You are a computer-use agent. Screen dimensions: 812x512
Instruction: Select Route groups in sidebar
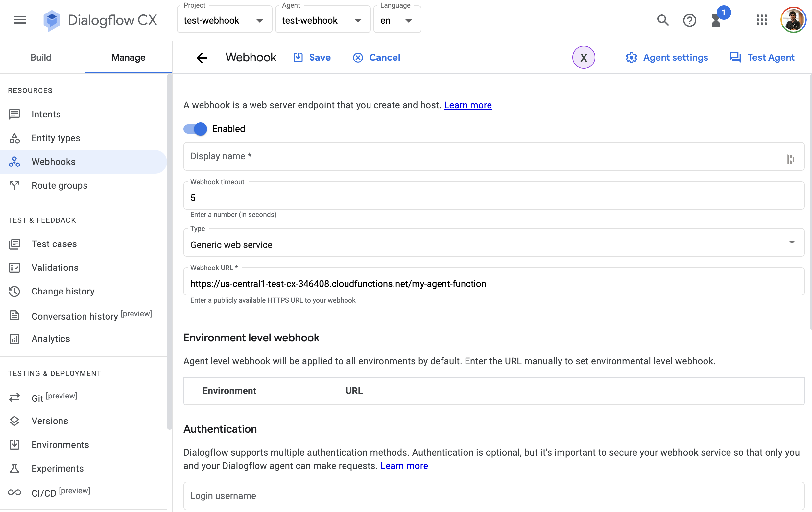(x=60, y=185)
